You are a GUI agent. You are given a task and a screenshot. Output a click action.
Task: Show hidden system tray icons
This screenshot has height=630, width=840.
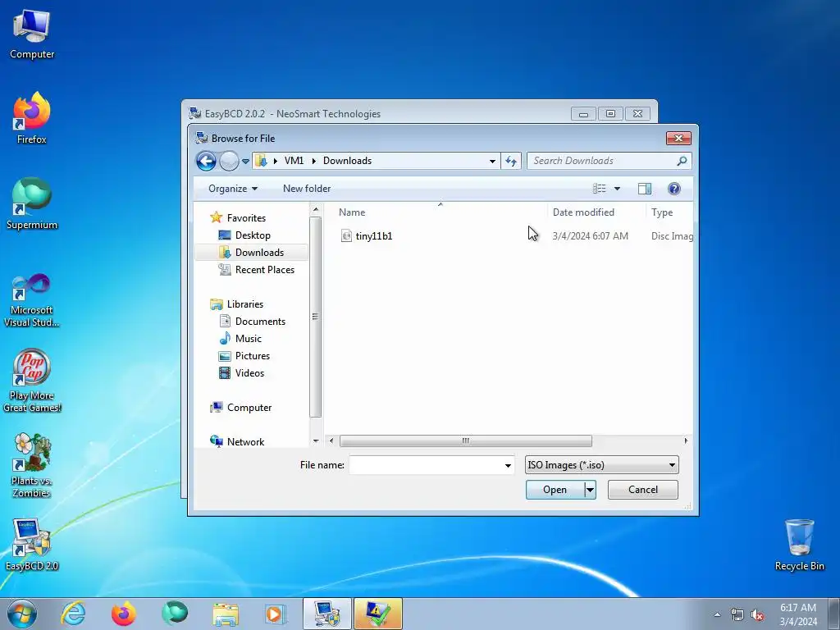point(717,614)
